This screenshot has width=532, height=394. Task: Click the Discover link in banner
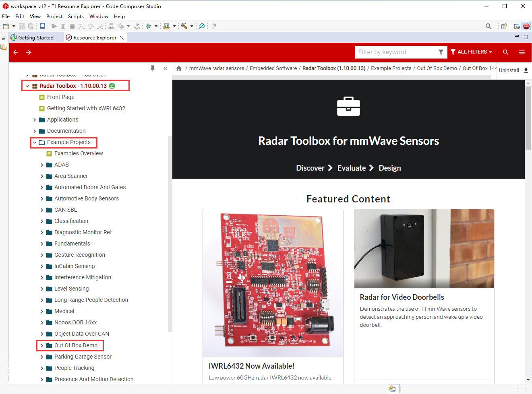[311, 168]
